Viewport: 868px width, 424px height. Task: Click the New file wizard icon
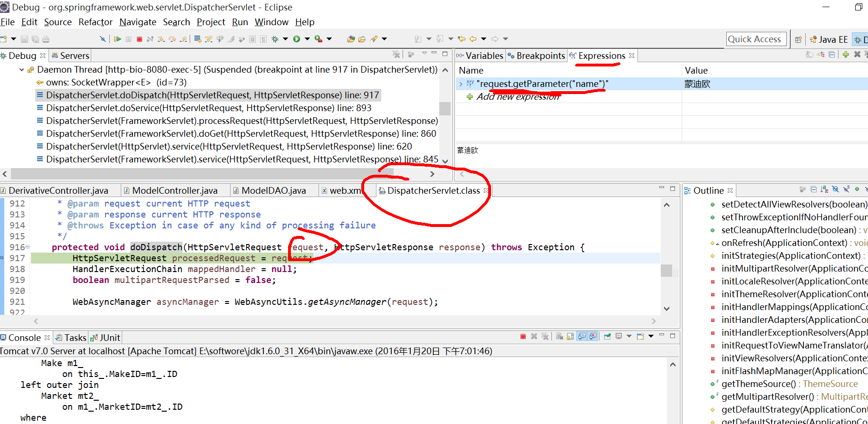[x=3, y=39]
